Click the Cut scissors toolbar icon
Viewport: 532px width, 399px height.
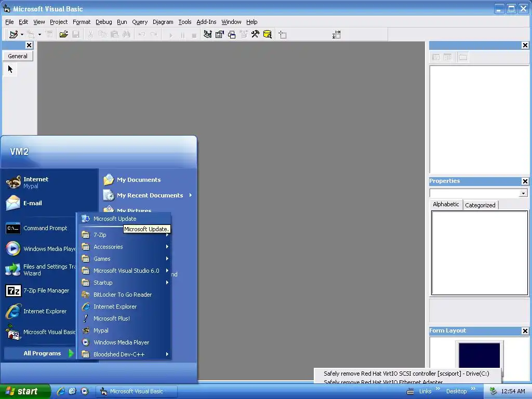(90, 34)
